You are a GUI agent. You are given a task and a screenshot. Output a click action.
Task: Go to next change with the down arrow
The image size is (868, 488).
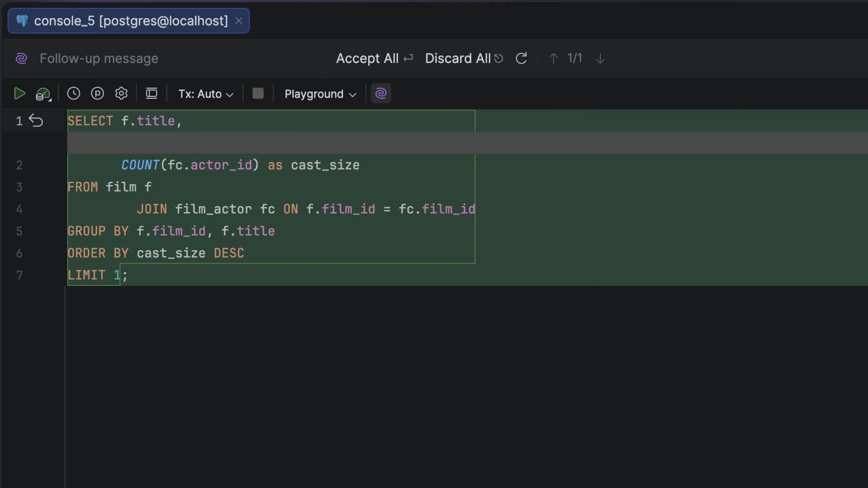(x=600, y=58)
